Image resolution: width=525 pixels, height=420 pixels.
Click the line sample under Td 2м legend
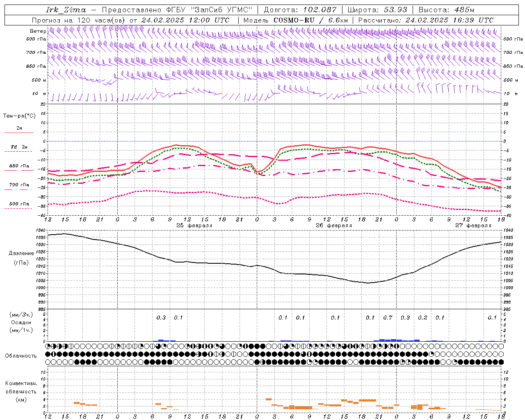[x=18, y=152]
